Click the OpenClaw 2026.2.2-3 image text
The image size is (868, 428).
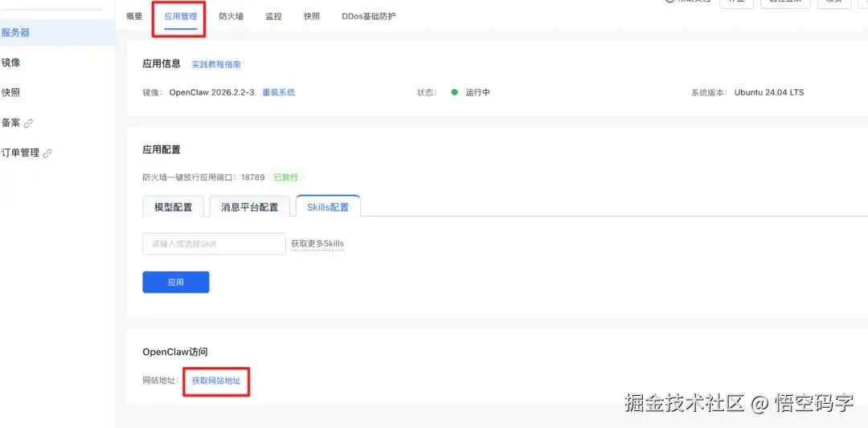(x=212, y=92)
